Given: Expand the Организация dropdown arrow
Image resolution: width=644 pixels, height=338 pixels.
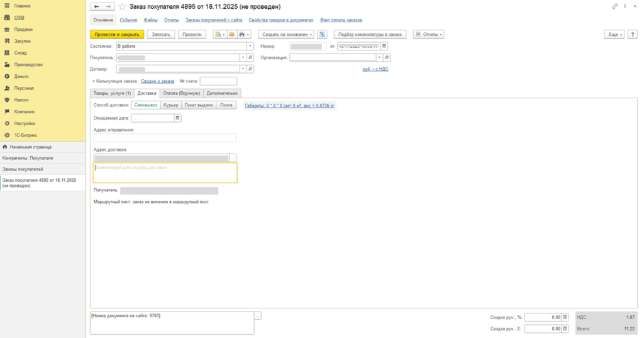Looking at the screenshot, I should click(379, 57).
